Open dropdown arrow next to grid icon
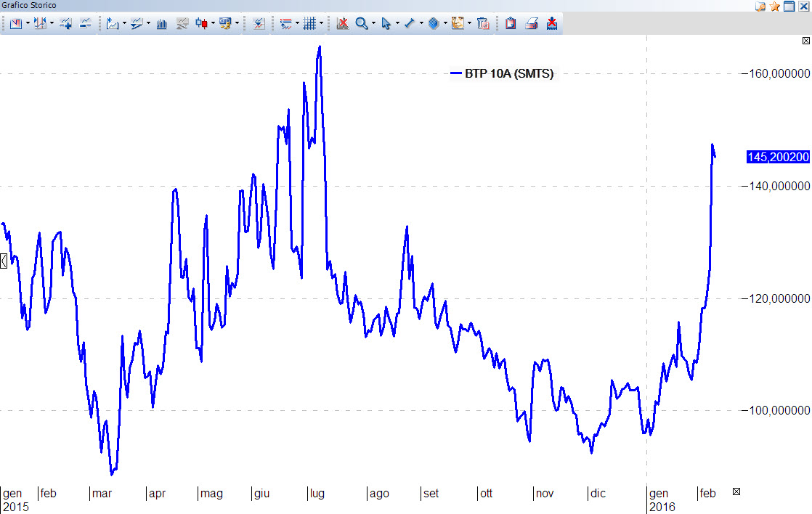The height and width of the screenshot is (514, 812). (321, 24)
